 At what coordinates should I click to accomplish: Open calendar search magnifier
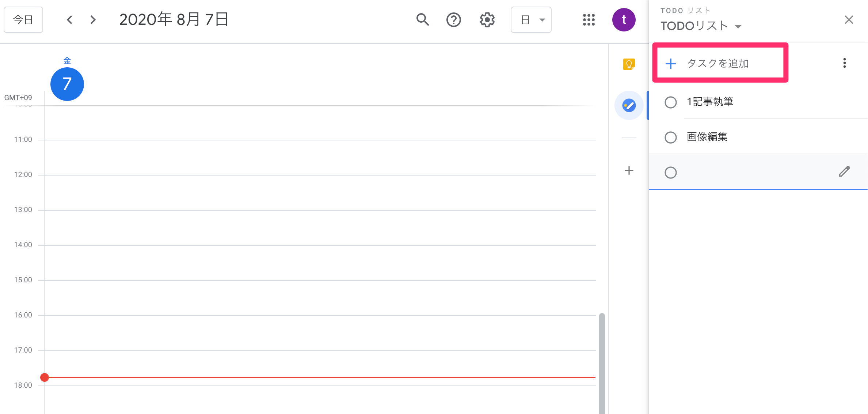(423, 20)
